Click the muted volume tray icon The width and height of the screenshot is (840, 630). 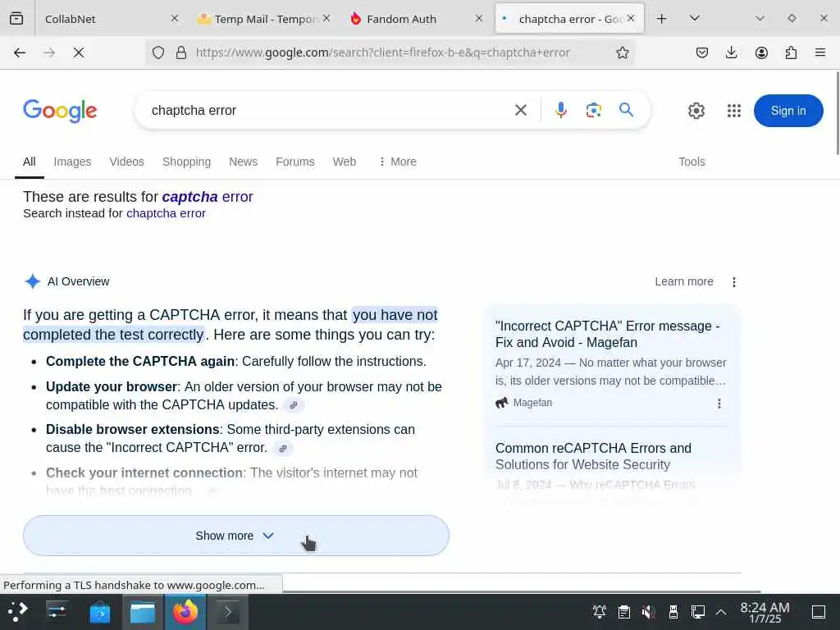(648, 612)
